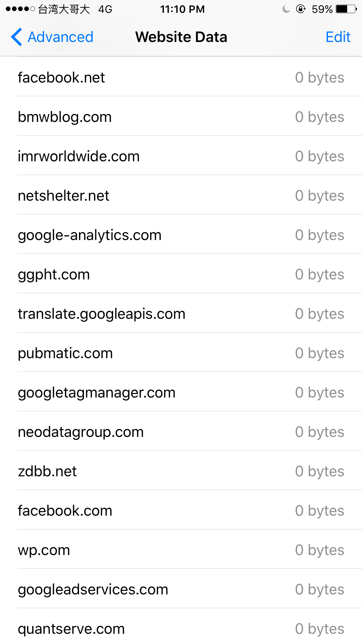Tap the zdbb.net entry

click(181, 471)
